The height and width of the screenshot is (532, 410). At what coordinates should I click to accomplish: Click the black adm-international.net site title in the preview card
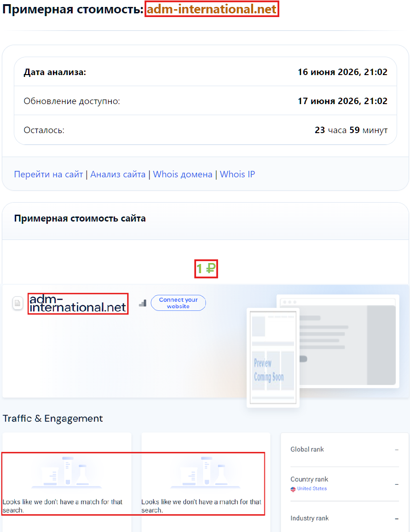coord(78,304)
